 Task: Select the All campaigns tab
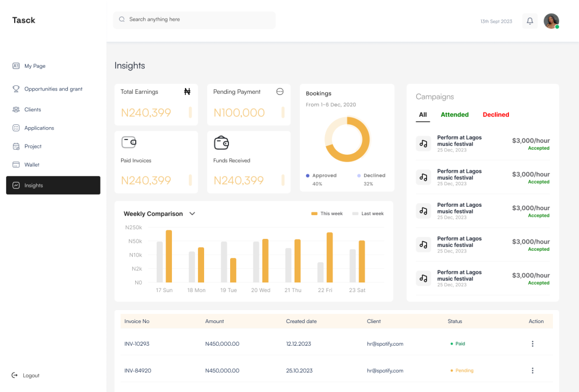coord(422,115)
